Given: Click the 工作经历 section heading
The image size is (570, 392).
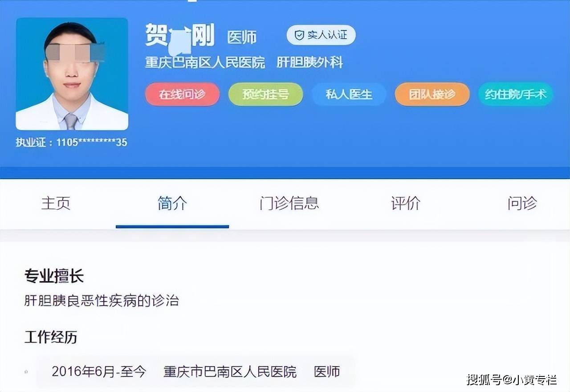Looking at the screenshot, I should [x=51, y=337].
